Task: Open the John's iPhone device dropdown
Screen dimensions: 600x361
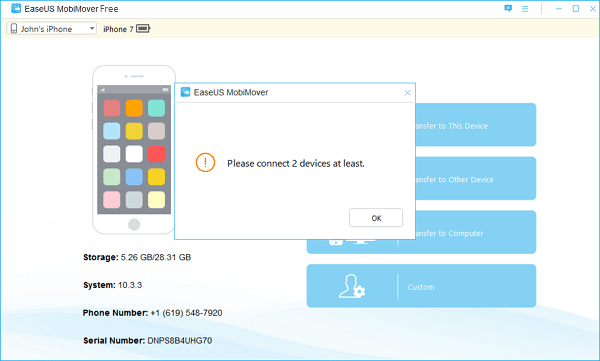Action: tap(51, 29)
